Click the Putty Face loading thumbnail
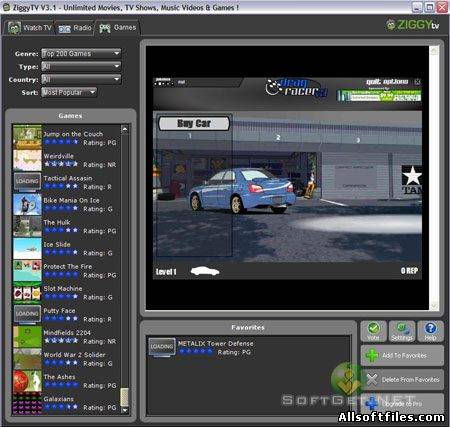 (x=27, y=314)
